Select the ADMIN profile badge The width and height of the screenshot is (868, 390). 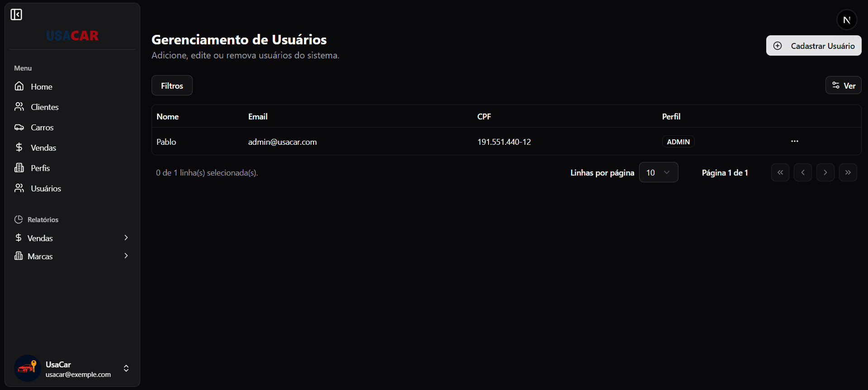tap(678, 142)
